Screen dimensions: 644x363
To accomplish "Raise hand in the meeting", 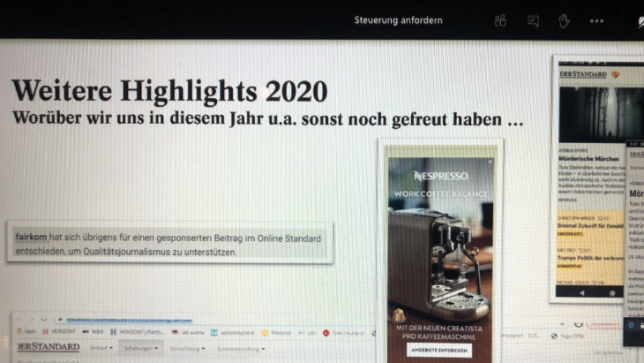I will (564, 20).
